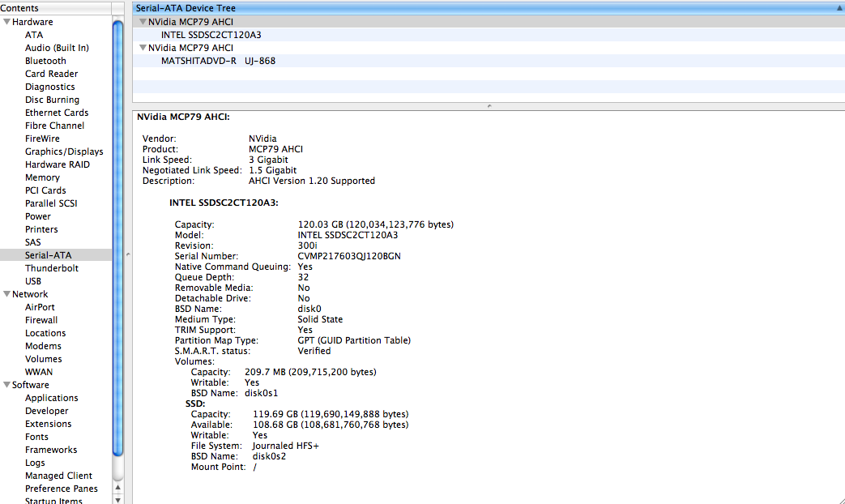Select Preference Panes under Software

click(62, 489)
